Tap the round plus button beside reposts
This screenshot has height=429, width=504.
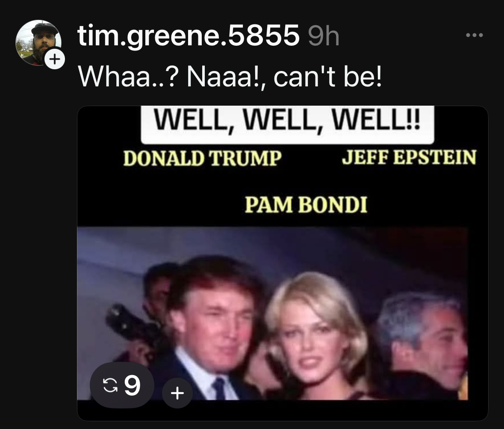click(x=177, y=393)
